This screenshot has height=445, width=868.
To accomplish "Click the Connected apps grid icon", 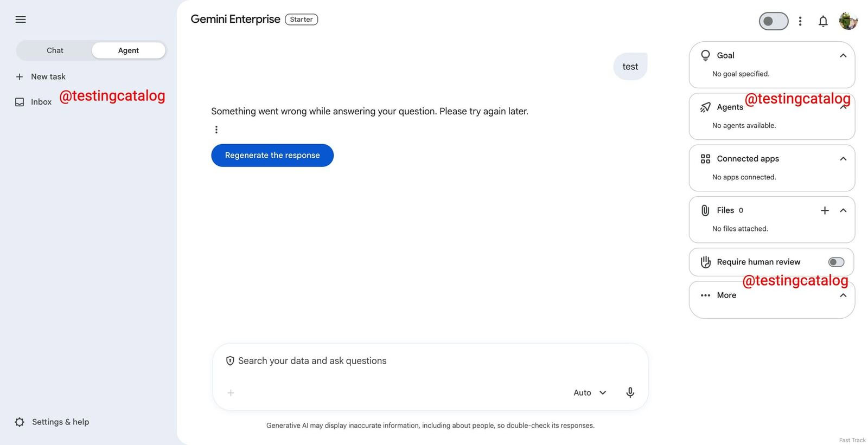I will pos(705,158).
